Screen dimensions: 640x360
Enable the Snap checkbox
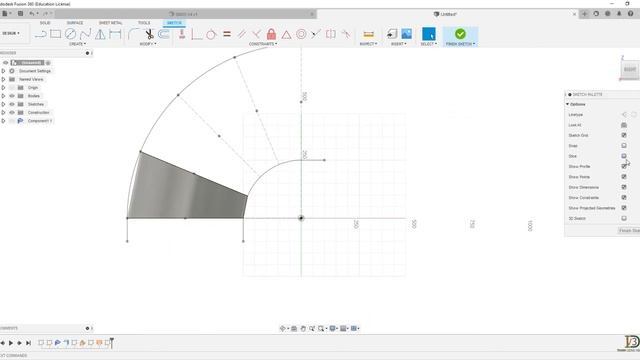point(624,145)
